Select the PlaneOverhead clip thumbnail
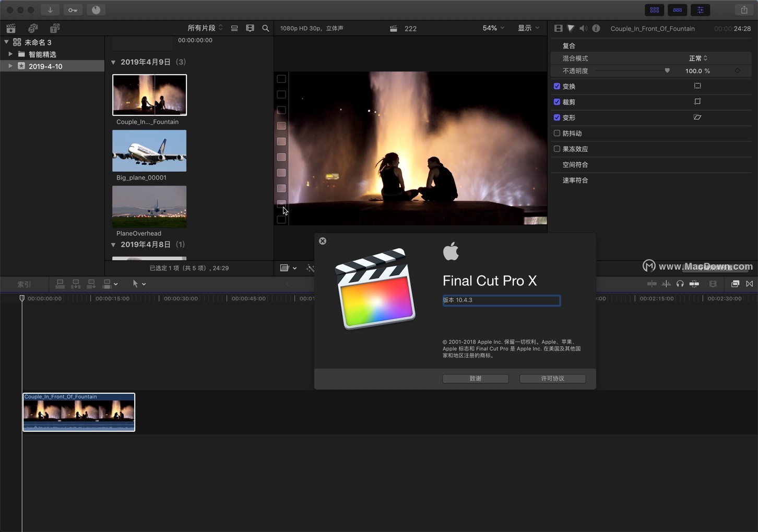 pos(149,207)
